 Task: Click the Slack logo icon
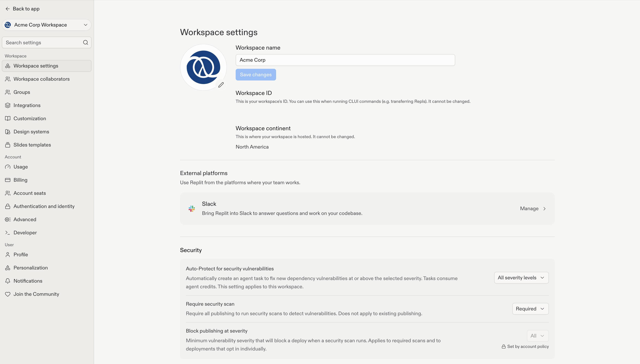pyautogui.click(x=192, y=209)
